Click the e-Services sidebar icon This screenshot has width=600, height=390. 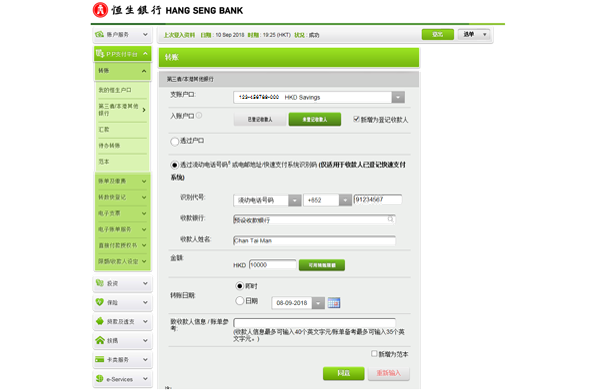coord(99,379)
